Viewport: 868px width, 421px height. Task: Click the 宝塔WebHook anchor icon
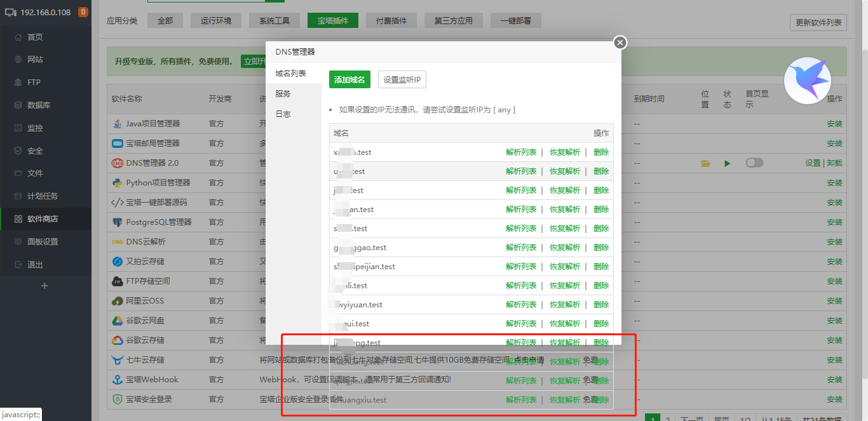pyautogui.click(x=117, y=380)
